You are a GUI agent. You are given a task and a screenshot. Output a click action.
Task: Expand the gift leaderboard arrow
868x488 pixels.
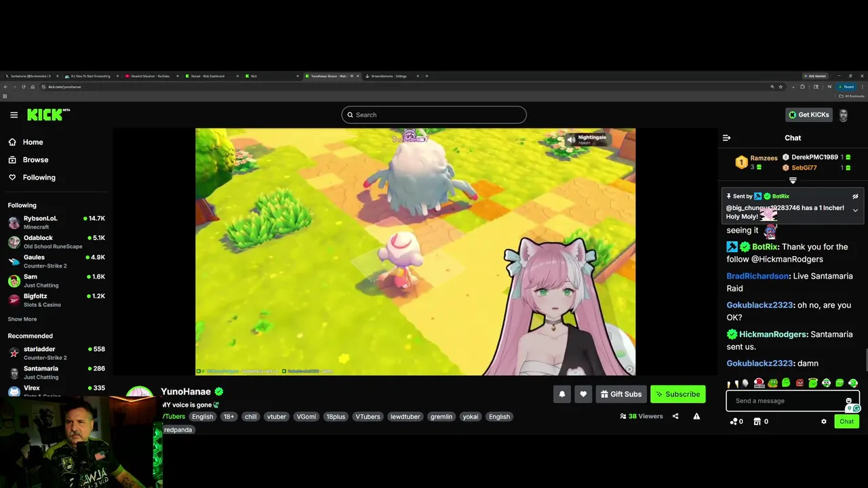793,181
